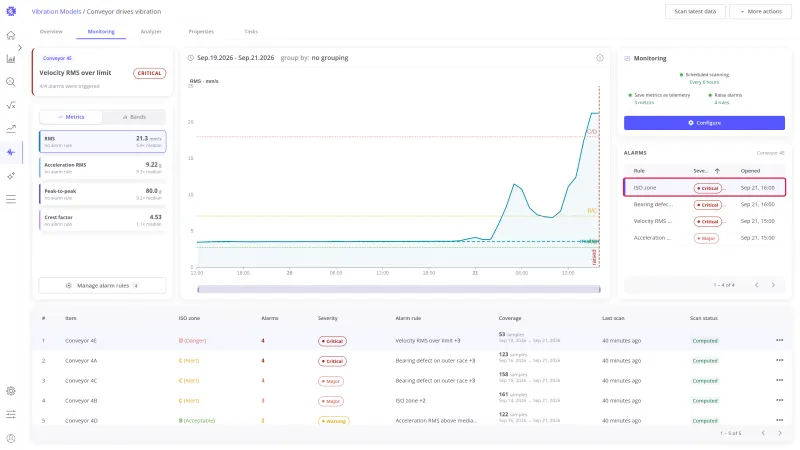Expand the sidebar with chevron arrow
Image resolution: width=800 pixels, height=450 pixels.
[x=20, y=47]
